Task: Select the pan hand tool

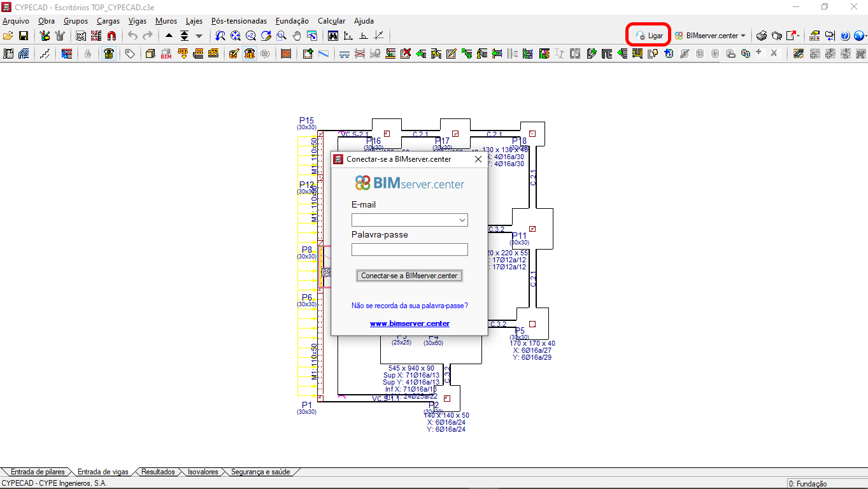Action: coord(297,36)
